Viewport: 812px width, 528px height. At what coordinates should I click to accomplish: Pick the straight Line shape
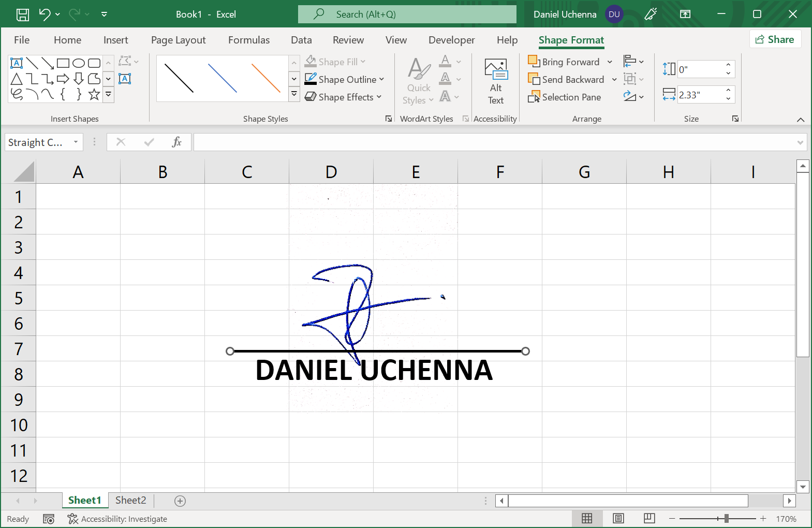tap(32, 63)
